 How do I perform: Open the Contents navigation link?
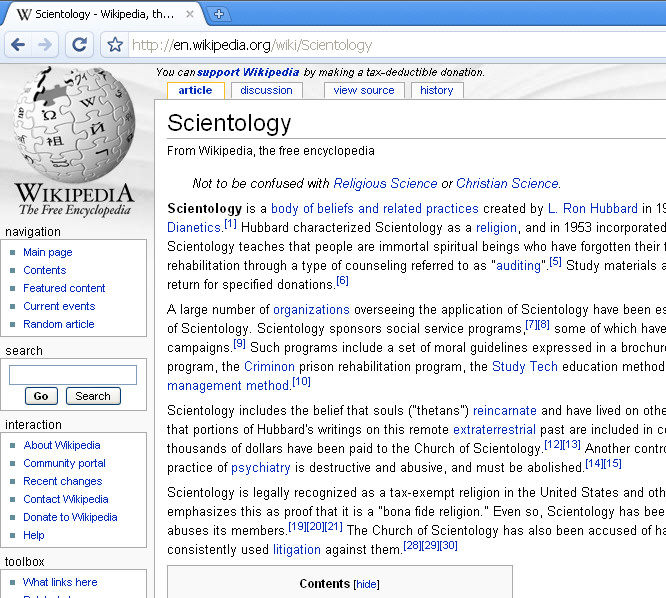click(x=45, y=270)
